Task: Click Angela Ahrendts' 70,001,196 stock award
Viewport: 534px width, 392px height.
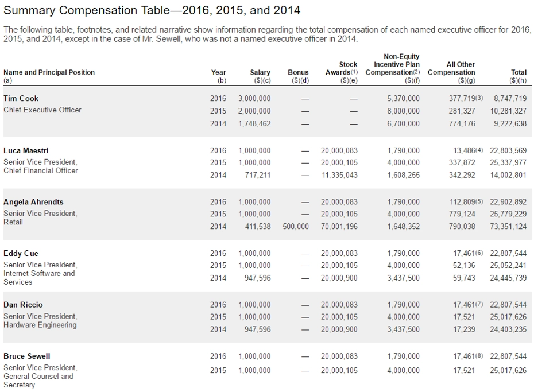Action: click(339, 226)
